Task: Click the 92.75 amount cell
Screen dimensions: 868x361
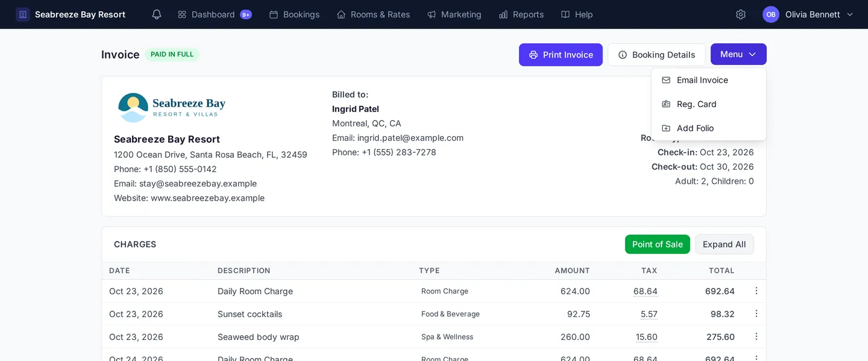Action: coord(578,314)
